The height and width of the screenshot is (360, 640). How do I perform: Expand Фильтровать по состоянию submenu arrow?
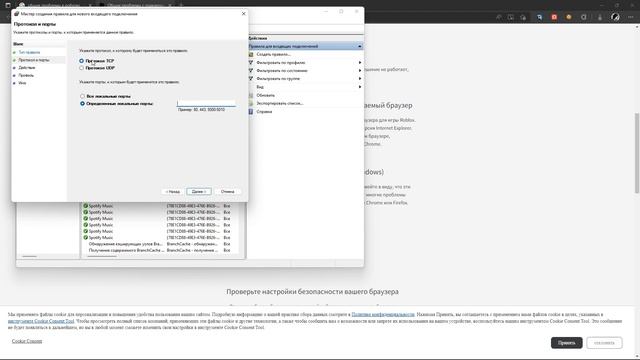pyautogui.click(x=360, y=71)
